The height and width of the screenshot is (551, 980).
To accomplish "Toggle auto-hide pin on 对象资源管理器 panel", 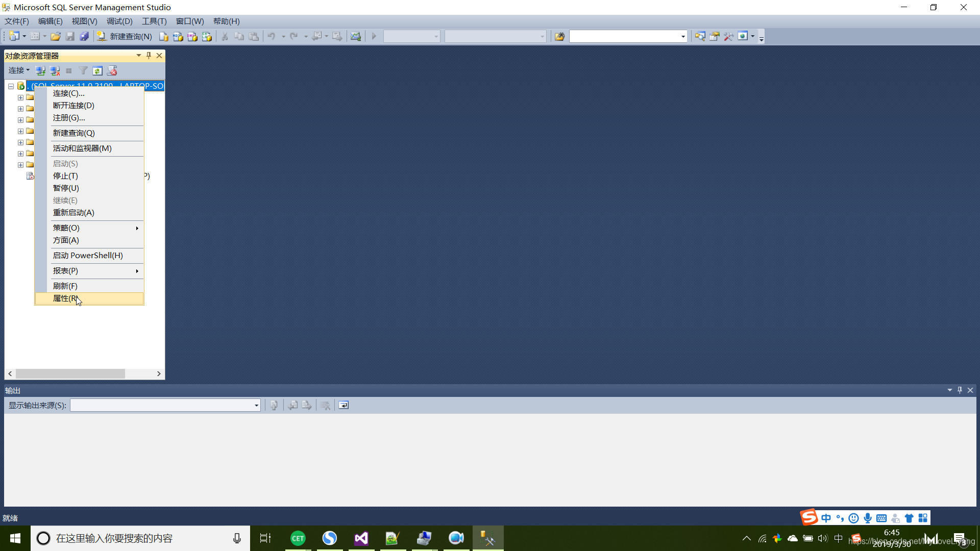I will pyautogui.click(x=149, y=55).
